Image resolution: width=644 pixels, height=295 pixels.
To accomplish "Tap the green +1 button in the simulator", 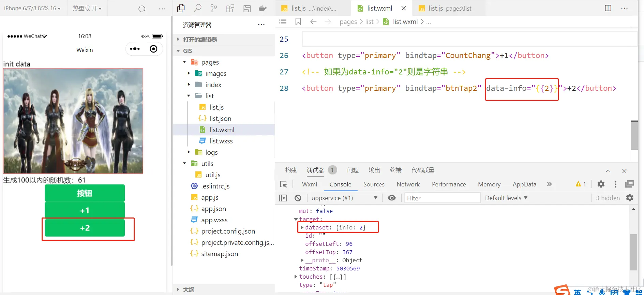I will pos(85,210).
